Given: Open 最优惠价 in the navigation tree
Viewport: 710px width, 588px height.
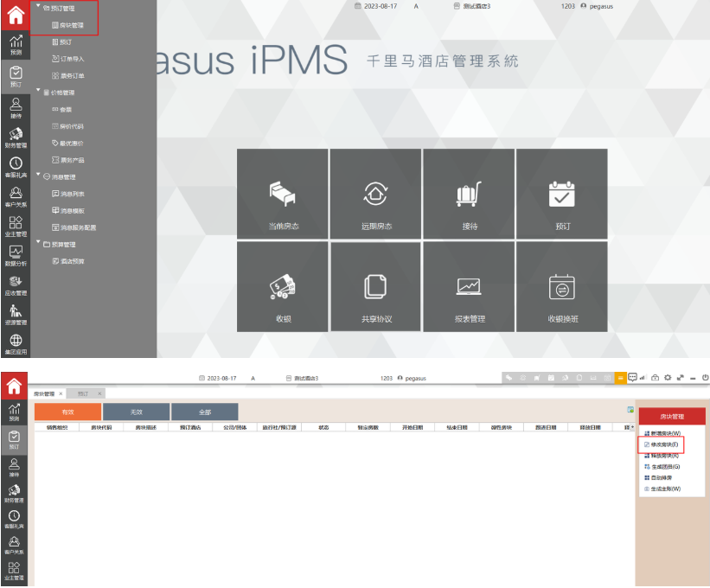Looking at the screenshot, I should (68, 143).
